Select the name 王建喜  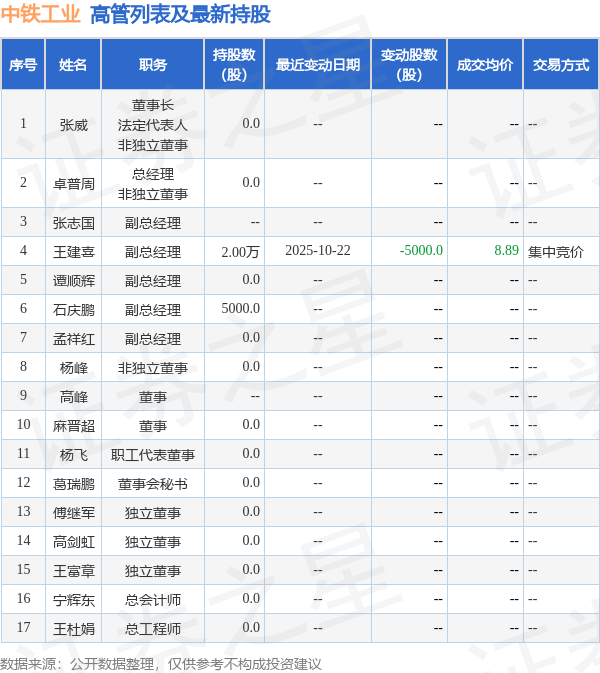tap(73, 252)
